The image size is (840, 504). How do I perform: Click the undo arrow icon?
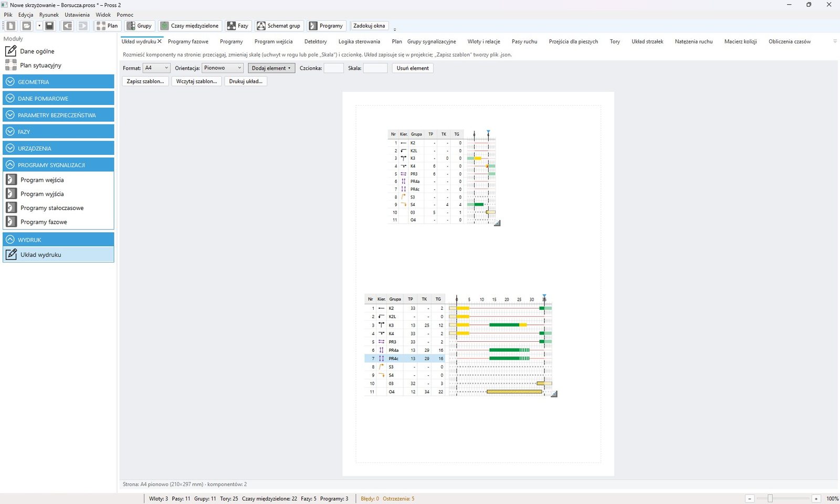pyautogui.click(x=68, y=26)
